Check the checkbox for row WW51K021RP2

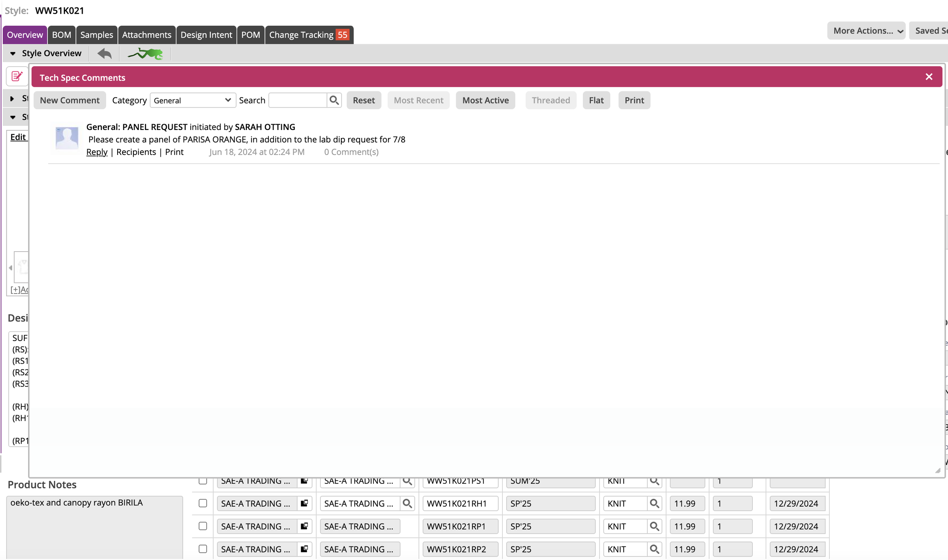point(203,549)
